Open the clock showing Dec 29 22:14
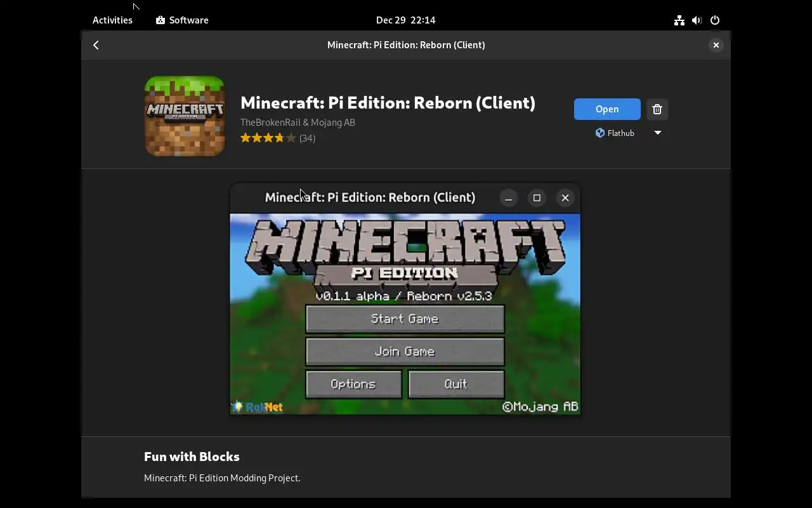812x508 pixels. click(x=406, y=20)
